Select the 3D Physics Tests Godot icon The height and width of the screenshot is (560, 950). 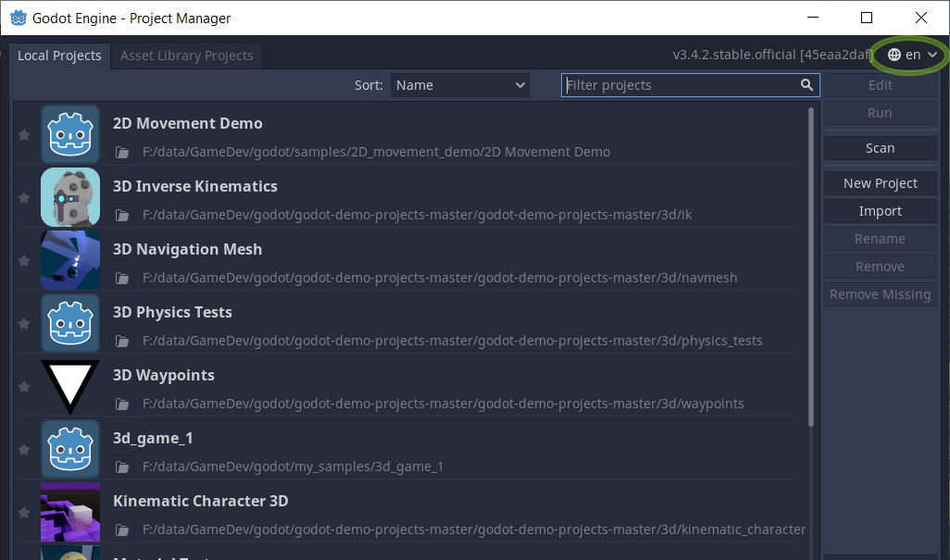pos(70,323)
